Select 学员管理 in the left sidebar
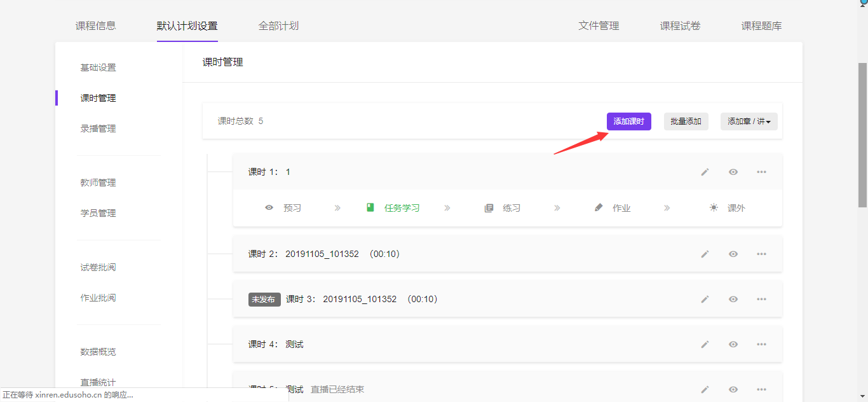This screenshot has width=868, height=402. 98,213
